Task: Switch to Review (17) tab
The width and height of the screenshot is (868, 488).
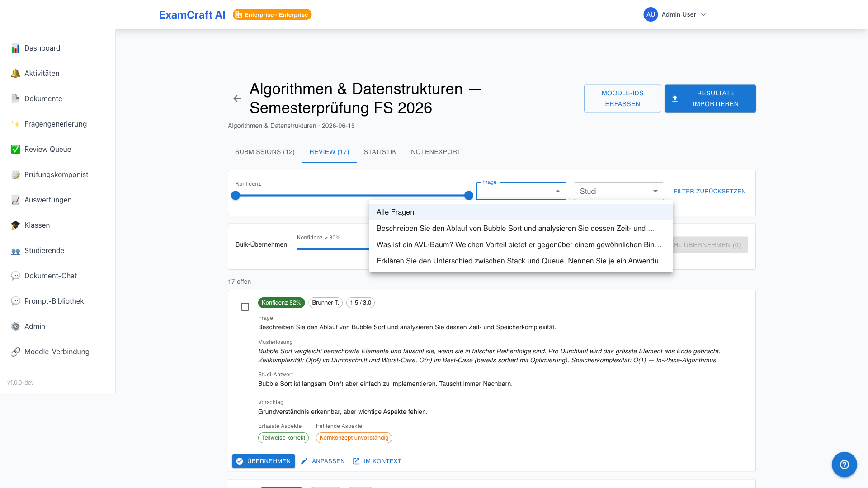Action: tap(329, 152)
